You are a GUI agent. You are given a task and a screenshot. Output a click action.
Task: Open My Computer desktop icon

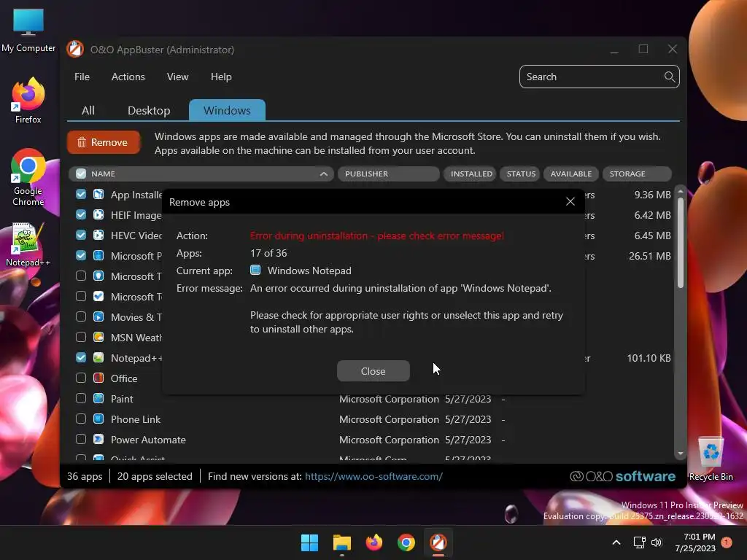[28, 31]
